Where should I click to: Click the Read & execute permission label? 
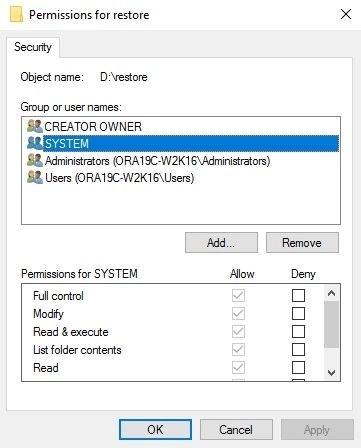[x=71, y=332]
